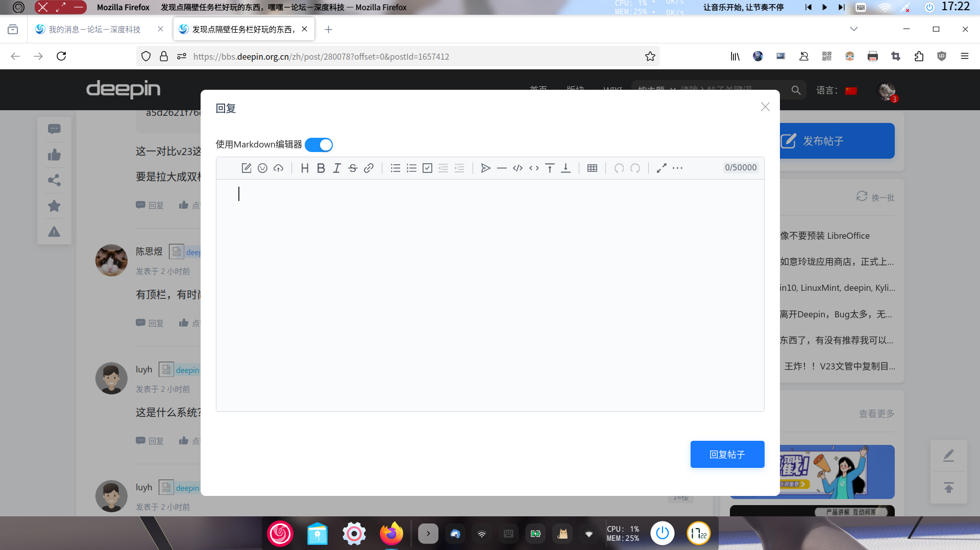Viewport: 980px width, 550px height.
Task: Click the heading H icon in editor toolbar
Action: pyautogui.click(x=305, y=168)
